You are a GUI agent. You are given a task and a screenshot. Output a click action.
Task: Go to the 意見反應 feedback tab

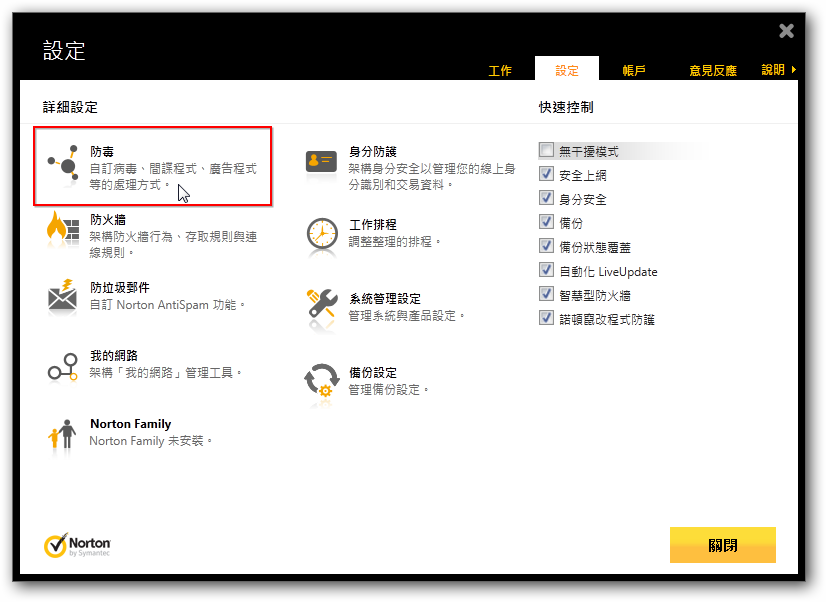(x=712, y=71)
